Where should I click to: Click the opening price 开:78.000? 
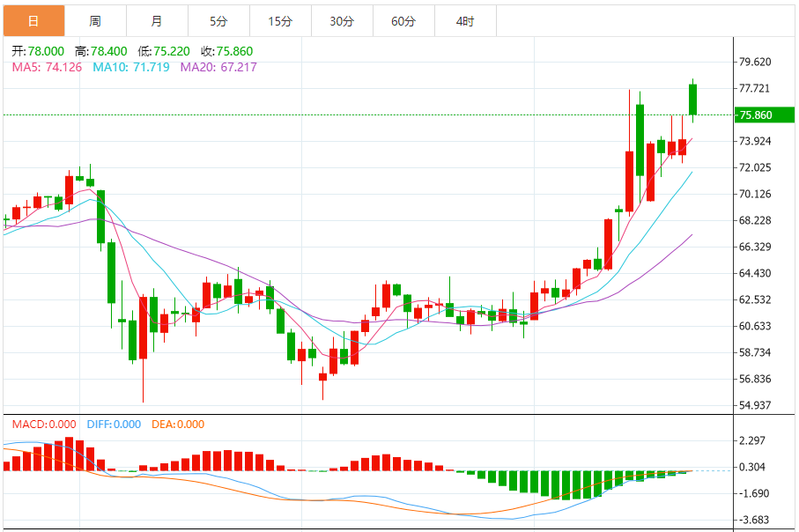pos(38,51)
